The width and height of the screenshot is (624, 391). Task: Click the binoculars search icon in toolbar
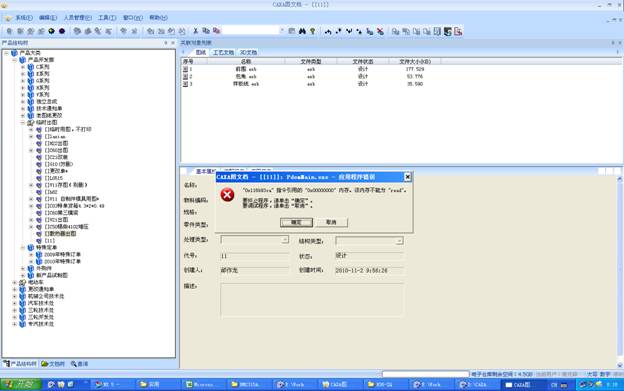click(302, 31)
